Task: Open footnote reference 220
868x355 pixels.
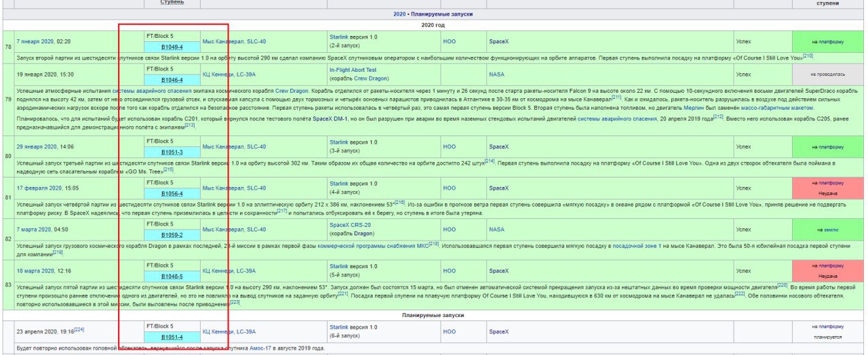Action: pyautogui.click(x=782, y=285)
